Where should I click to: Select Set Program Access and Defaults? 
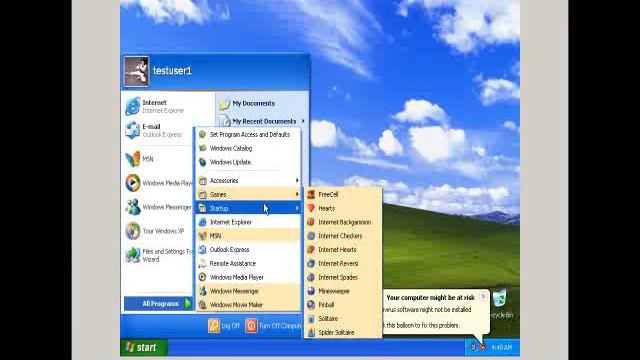(248, 135)
